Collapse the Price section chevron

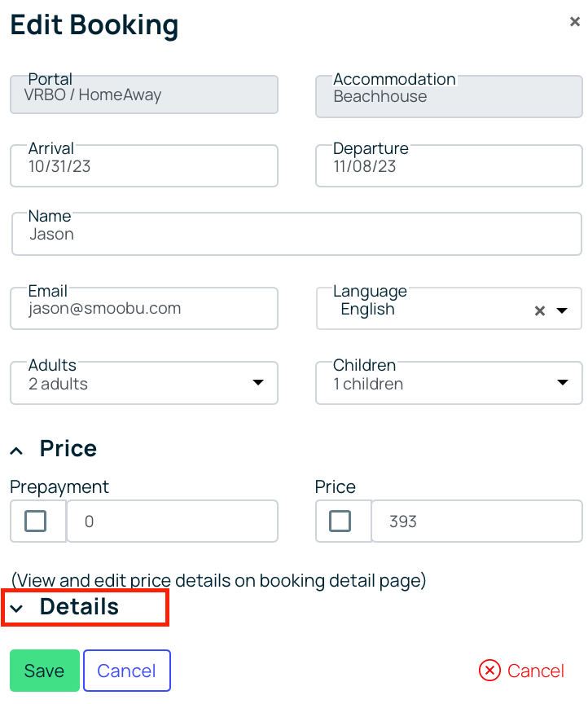click(x=16, y=451)
